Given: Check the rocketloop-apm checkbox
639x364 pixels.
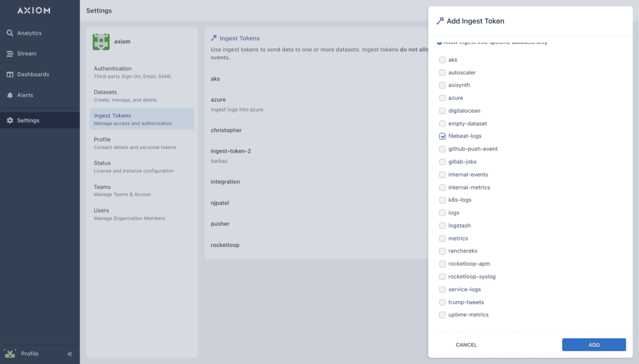Looking at the screenshot, I should pyautogui.click(x=442, y=264).
